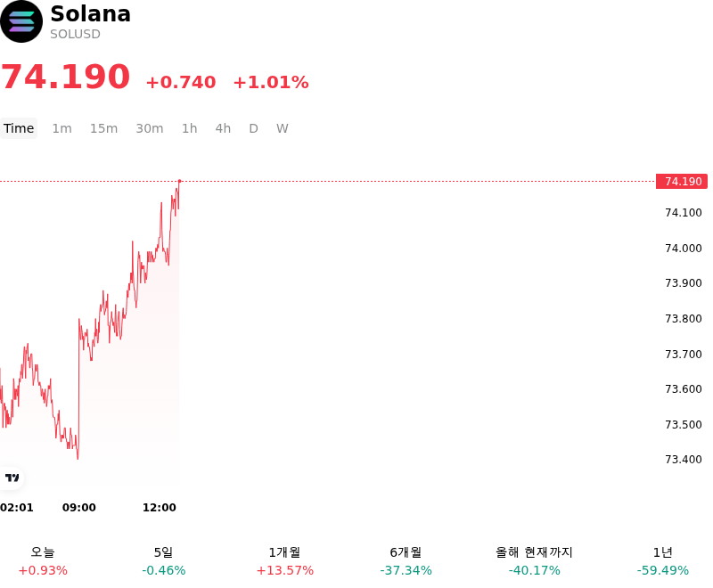
Task: Select the 5일 -0.46% range
Action: 164,561
